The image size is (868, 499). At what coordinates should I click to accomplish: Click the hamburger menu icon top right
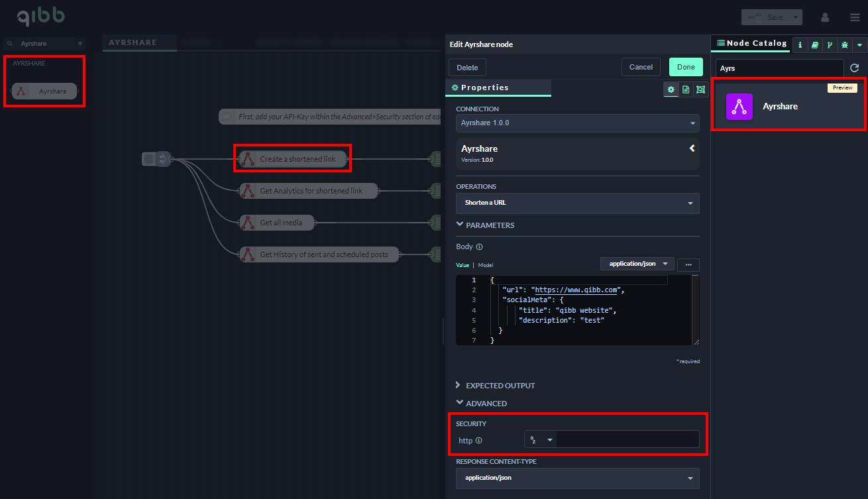click(855, 17)
